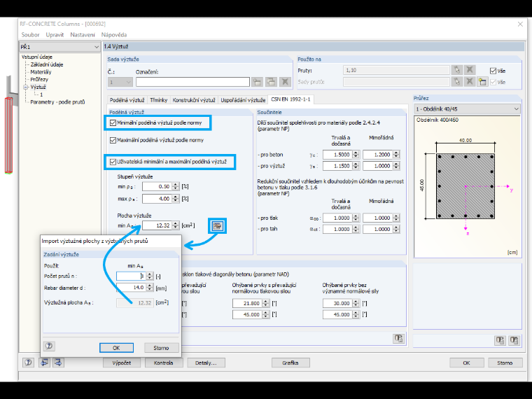Select Průřezy in tree
Image resolution: width=532 pixels, height=399 pixels.
(x=39, y=79)
